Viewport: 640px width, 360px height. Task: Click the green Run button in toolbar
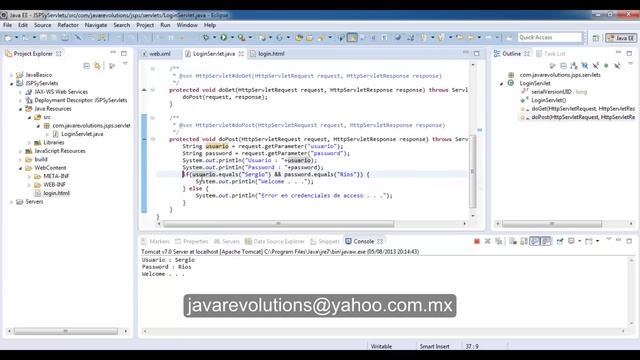[224, 38]
